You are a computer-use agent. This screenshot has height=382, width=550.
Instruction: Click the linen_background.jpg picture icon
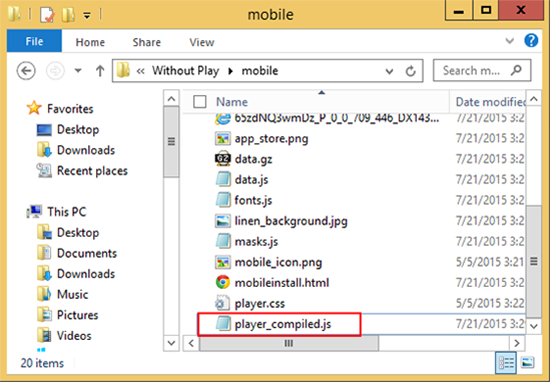pyautogui.click(x=223, y=221)
